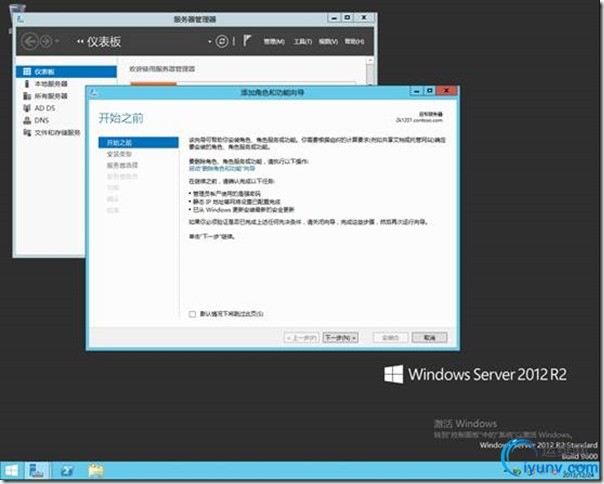Minimize the Add Roles wizard window
Screen dimensions: 604x484
pos(416,91)
